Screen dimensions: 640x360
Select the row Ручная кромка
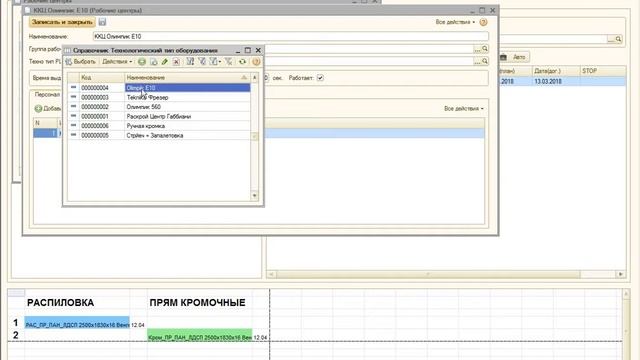159,126
